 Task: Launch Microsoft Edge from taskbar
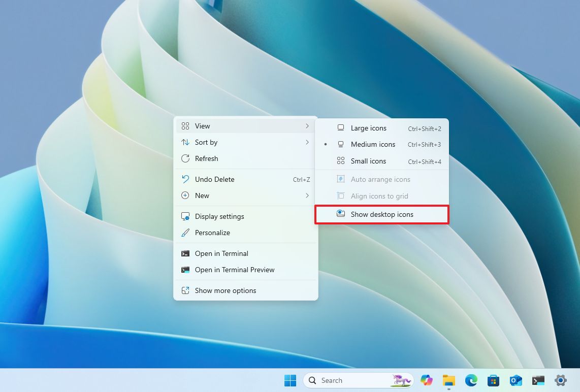[471, 380]
